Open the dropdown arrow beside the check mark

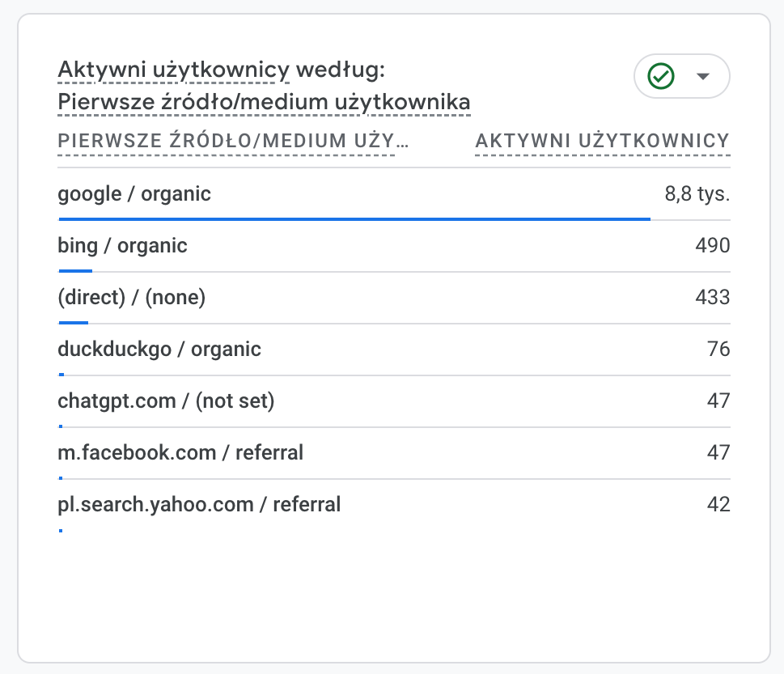(x=702, y=76)
